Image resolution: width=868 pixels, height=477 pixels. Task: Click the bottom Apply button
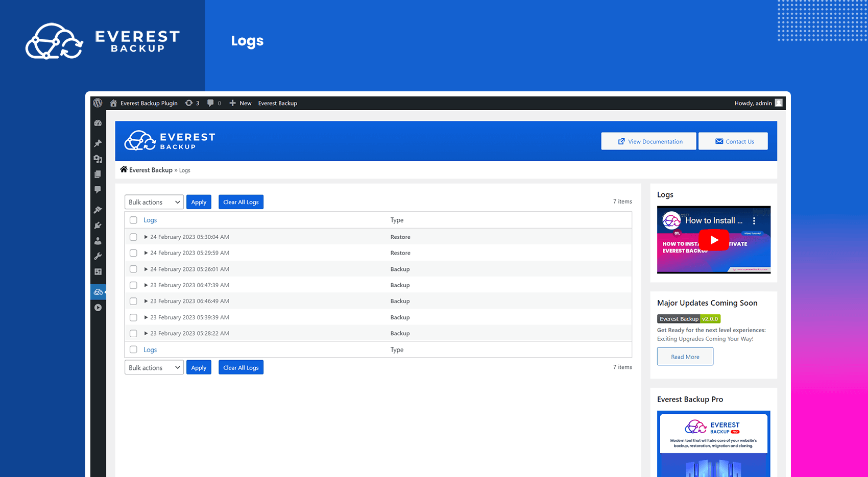[x=199, y=367]
